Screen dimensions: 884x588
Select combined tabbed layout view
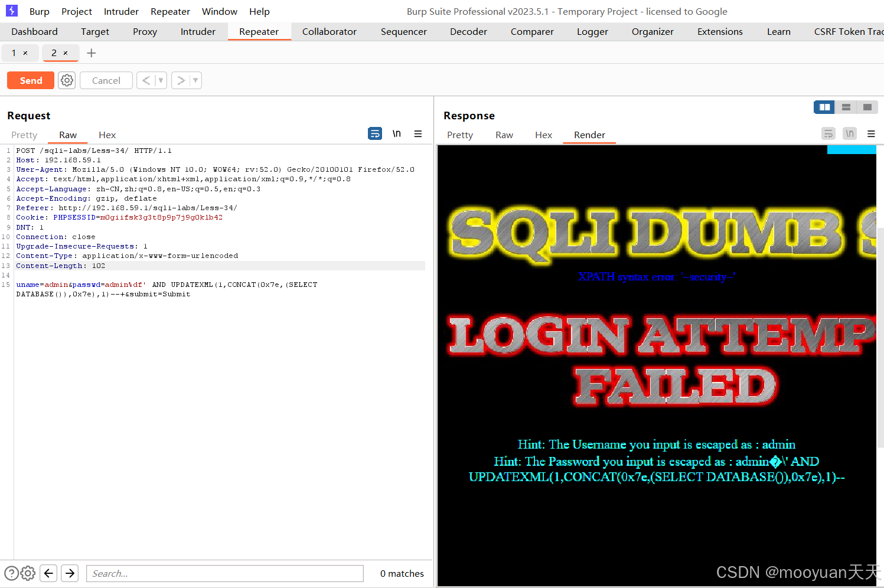click(867, 107)
